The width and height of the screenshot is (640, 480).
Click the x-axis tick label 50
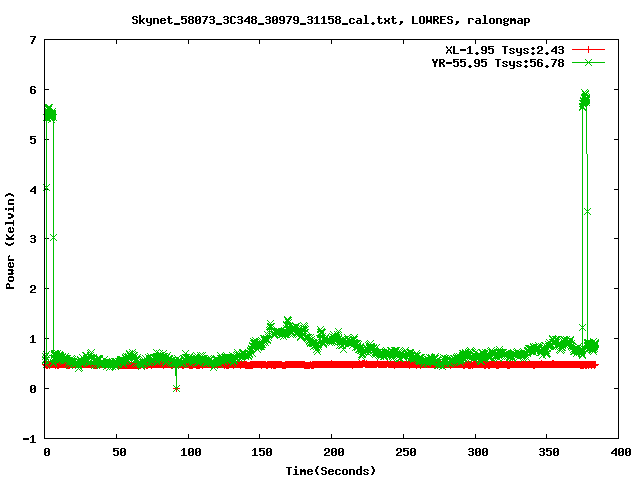click(x=119, y=452)
